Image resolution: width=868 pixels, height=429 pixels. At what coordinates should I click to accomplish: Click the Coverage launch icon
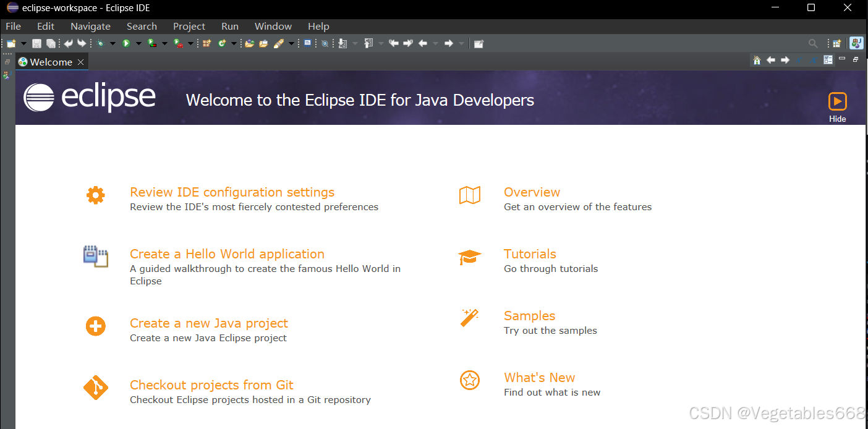pyautogui.click(x=151, y=43)
